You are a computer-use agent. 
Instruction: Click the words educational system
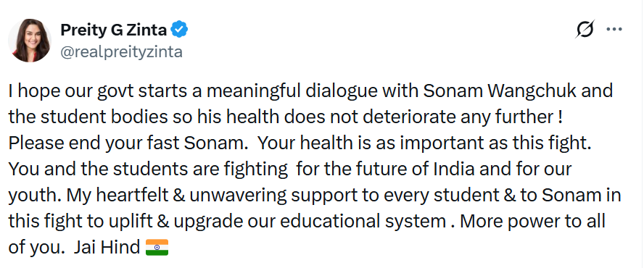363,222
